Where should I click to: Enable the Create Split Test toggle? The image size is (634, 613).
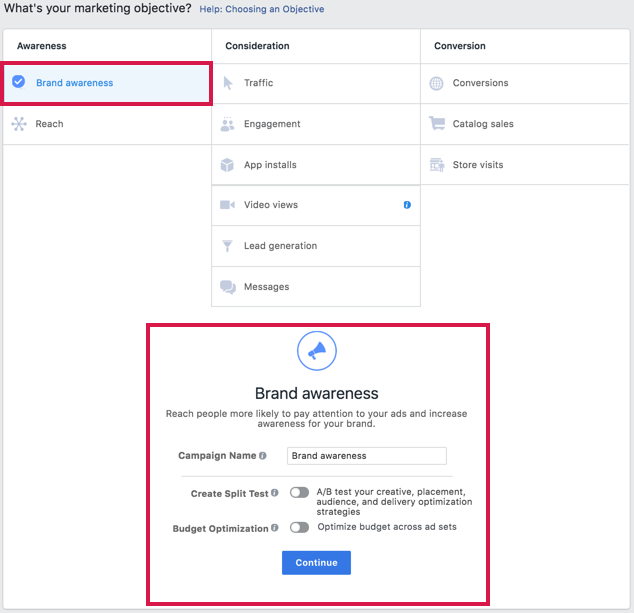click(299, 493)
